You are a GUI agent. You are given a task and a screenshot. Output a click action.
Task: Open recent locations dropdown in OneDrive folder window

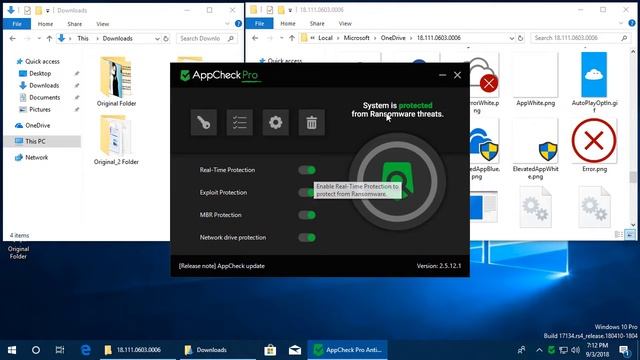[281, 38]
